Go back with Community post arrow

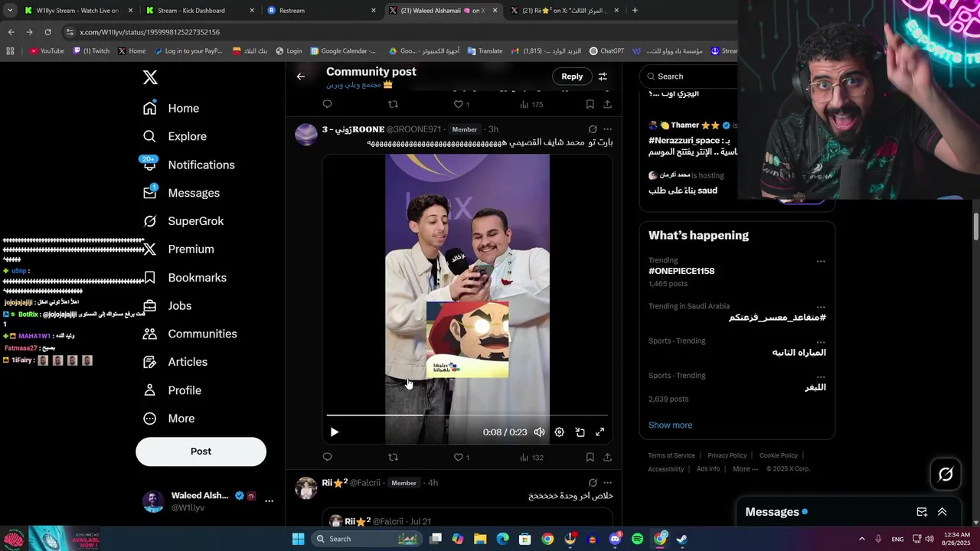(x=301, y=77)
